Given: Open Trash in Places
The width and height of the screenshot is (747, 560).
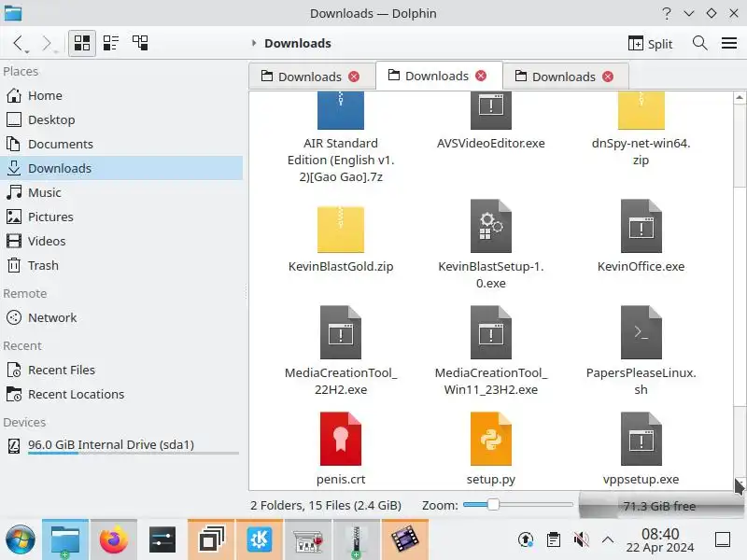Looking at the screenshot, I should pos(121,265).
